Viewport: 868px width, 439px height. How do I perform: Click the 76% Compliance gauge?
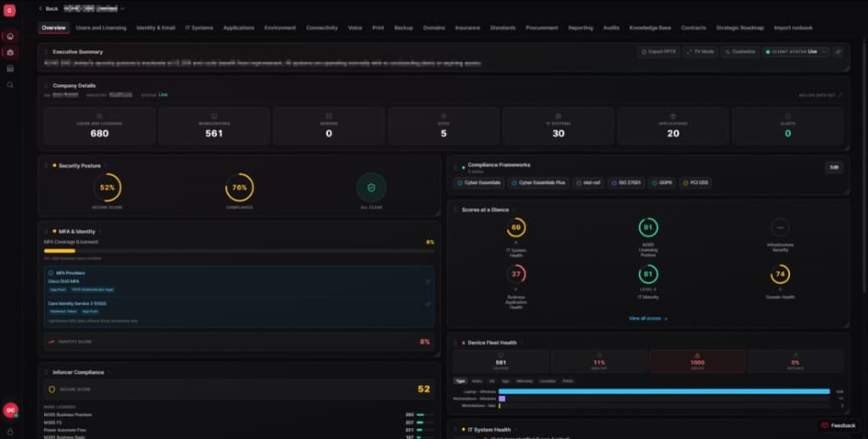point(239,187)
